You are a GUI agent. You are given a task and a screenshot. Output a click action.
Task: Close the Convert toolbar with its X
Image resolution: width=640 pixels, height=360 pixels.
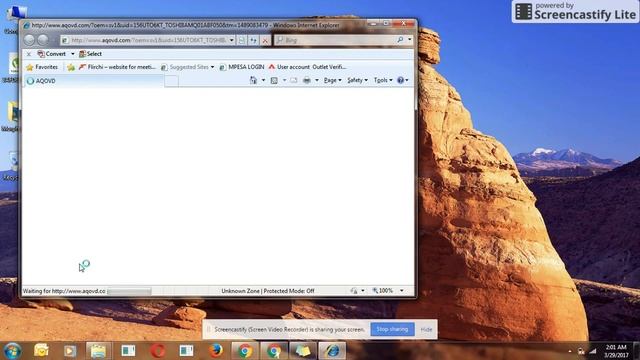[29, 54]
